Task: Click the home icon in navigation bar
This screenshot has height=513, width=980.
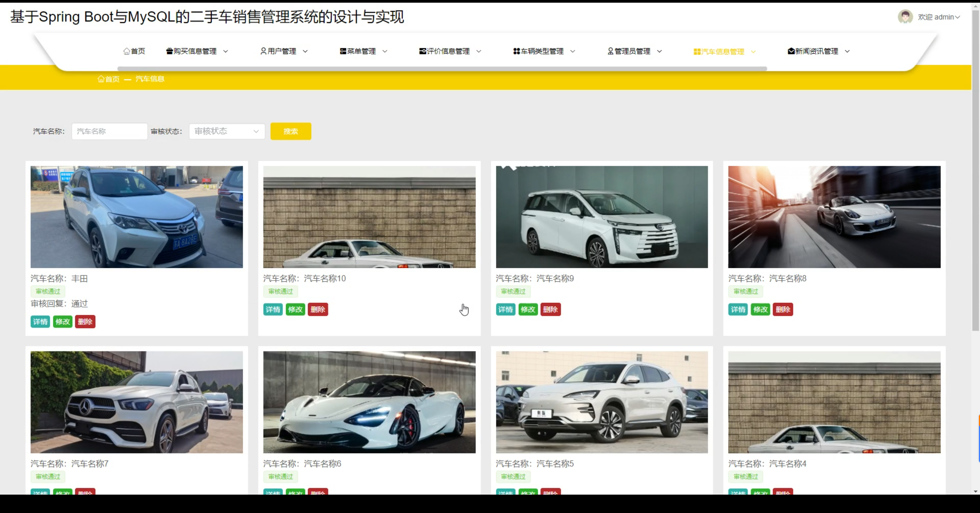Action: tap(127, 51)
